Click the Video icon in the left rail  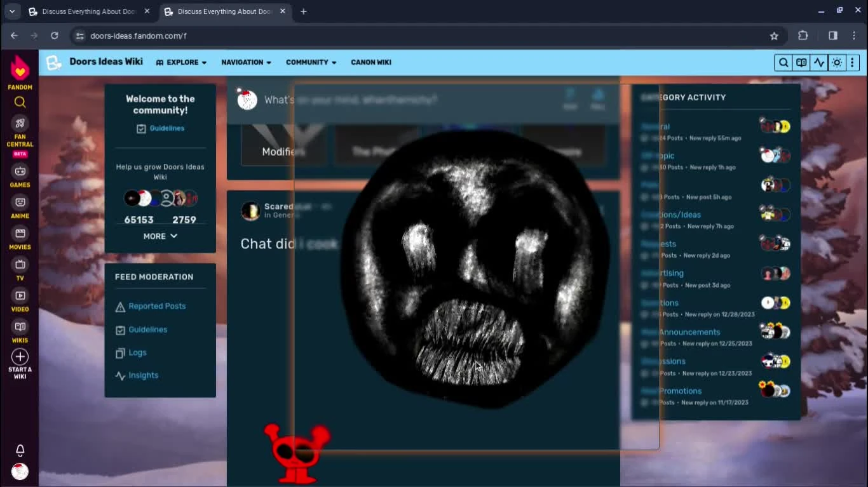click(20, 295)
